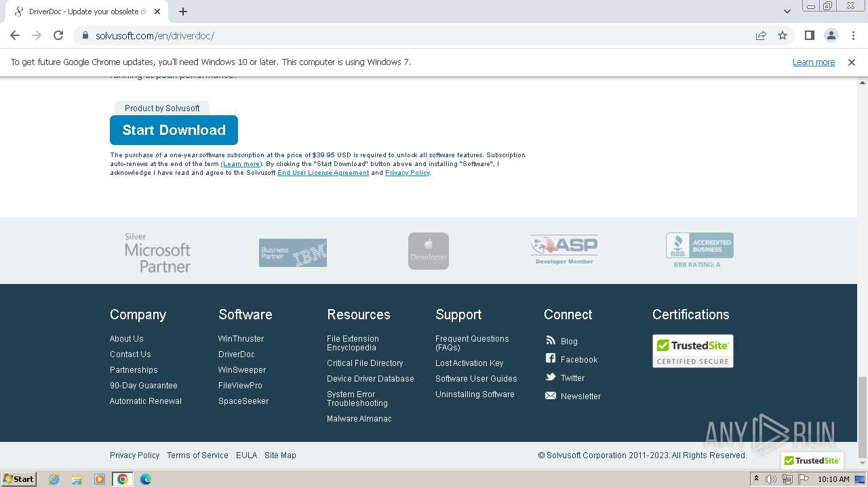
Task: Open the bottom Privacy Policy footer link
Action: point(135,455)
